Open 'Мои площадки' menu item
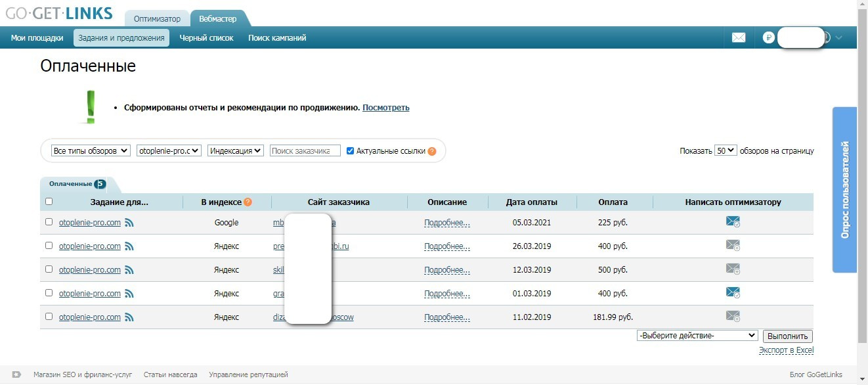The height and width of the screenshot is (385, 868). (37, 38)
